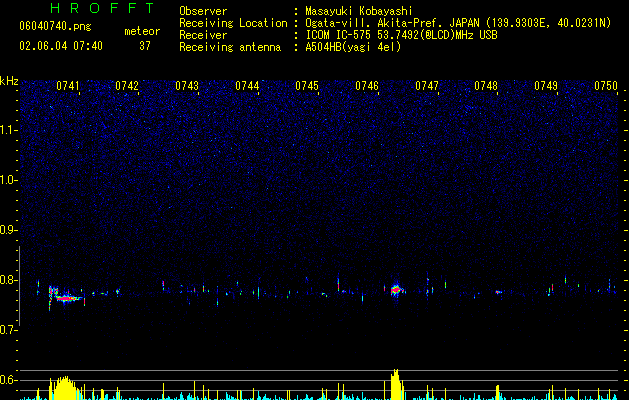Click the 'Receiver' field label
Image resolution: width=629 pixels, height=400 pixels.
pos(203,35)
